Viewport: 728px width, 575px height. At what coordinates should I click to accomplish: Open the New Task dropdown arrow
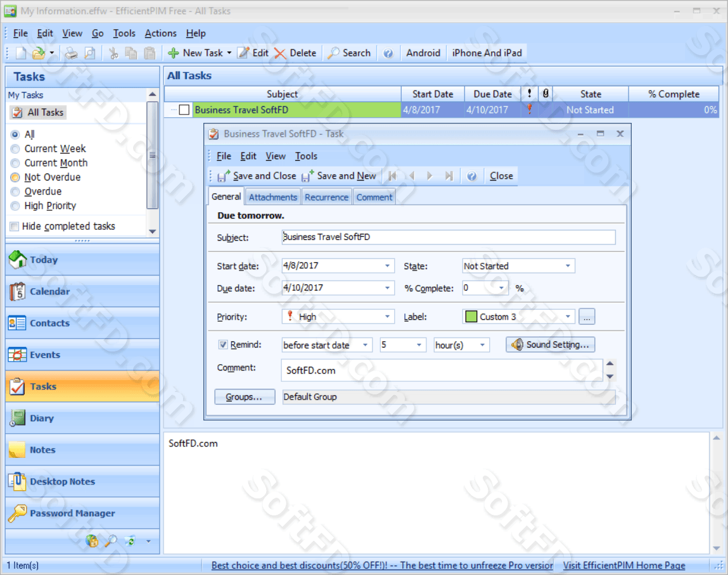[x=229, y=53]
